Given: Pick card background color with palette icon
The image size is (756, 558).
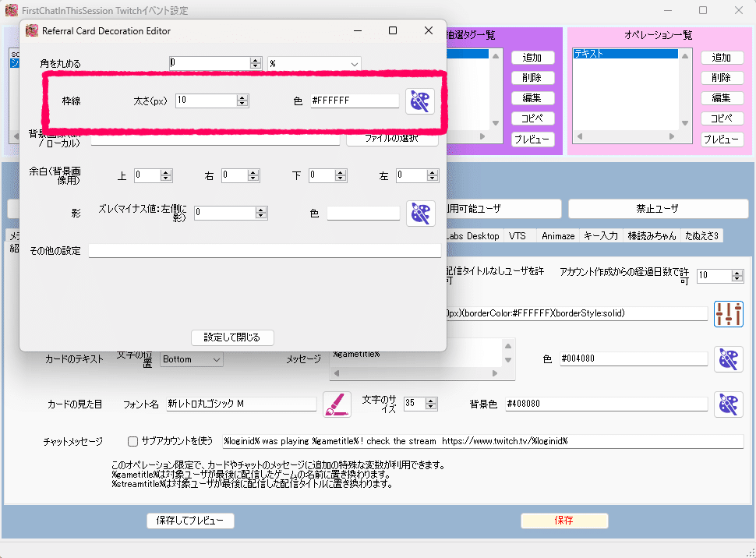Looking at the screenshot, I should (x=728, y=404).
